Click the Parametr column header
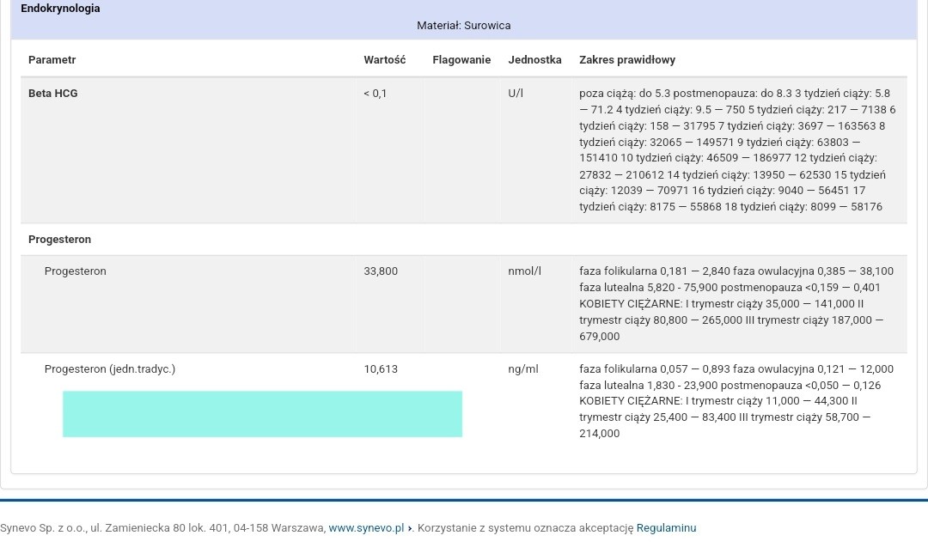This screenshot has height=560, width=928. coord(52,60)
